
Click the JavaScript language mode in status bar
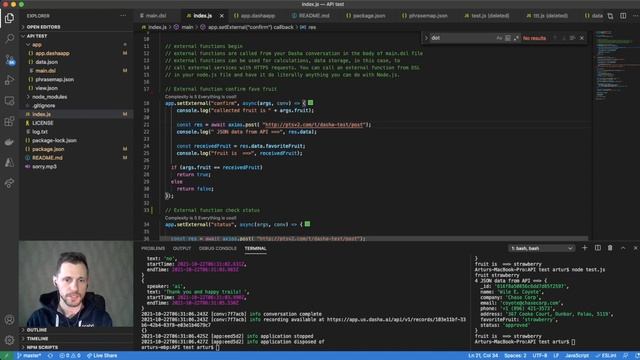pos(577,356)
